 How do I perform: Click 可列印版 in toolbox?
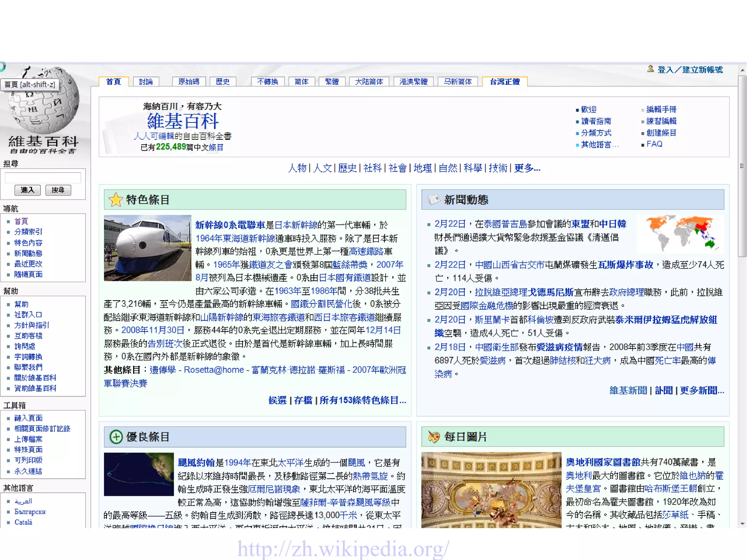pos(28,460)
